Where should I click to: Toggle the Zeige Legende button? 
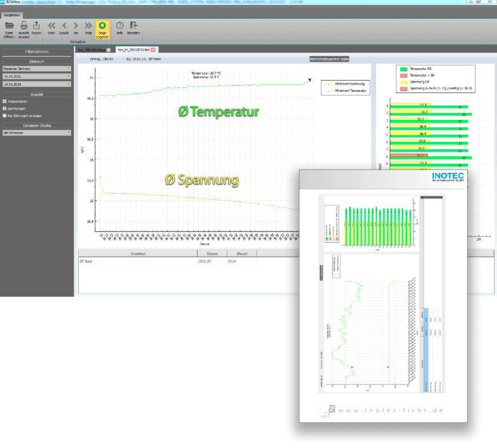click(x=103, y=29)
